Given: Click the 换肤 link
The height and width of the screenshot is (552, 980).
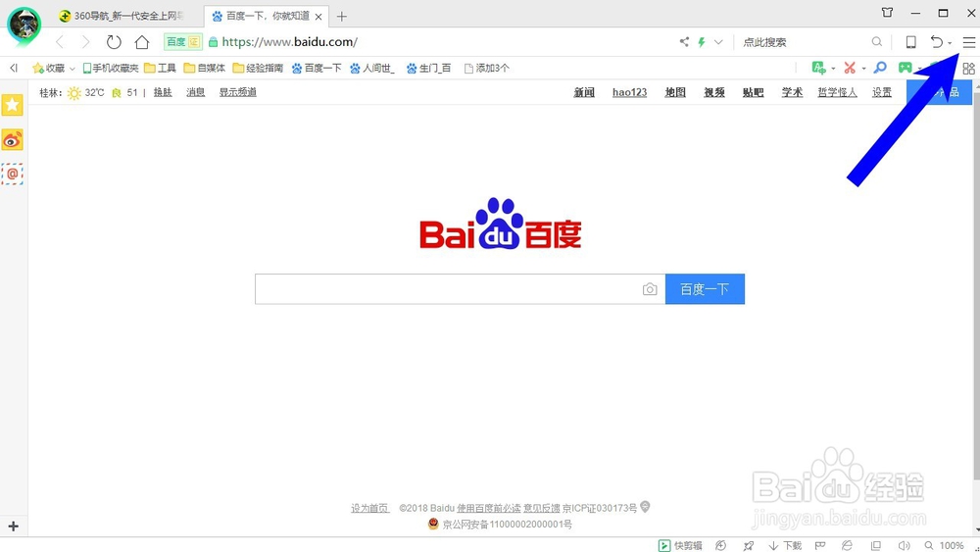Looking at the screenshot, I should [163, 92].
